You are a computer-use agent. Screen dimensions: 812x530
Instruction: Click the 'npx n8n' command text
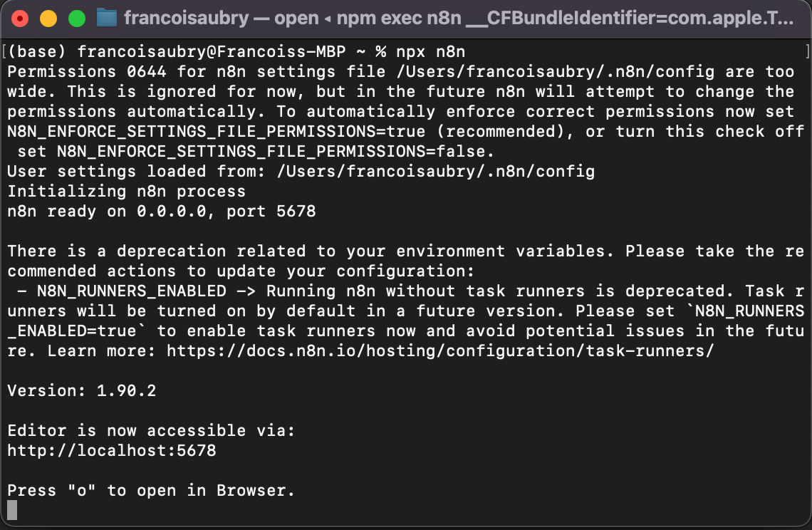(x=431, y=52)
